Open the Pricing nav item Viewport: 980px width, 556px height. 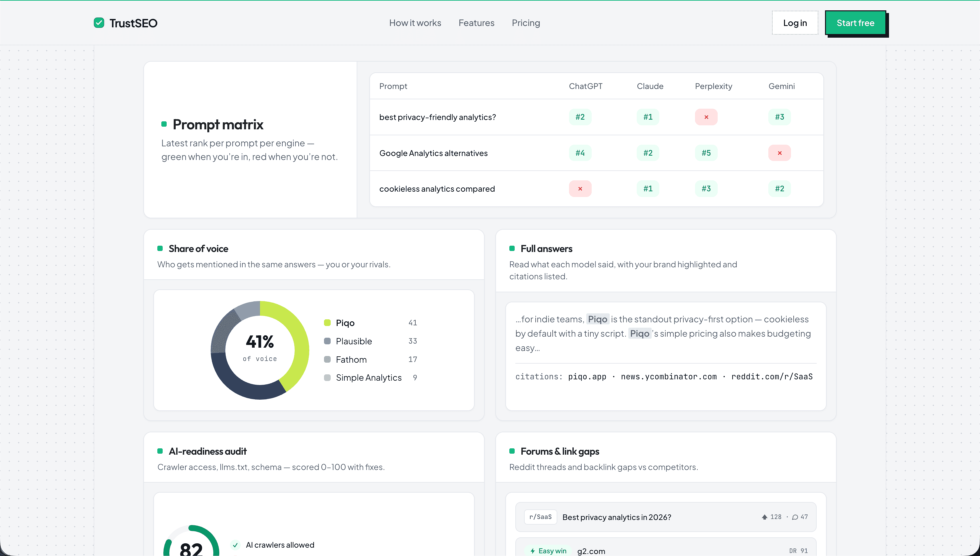[526, 23]
